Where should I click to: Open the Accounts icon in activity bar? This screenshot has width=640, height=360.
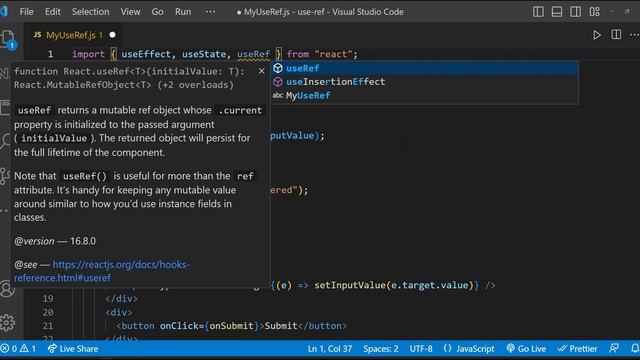7,289
